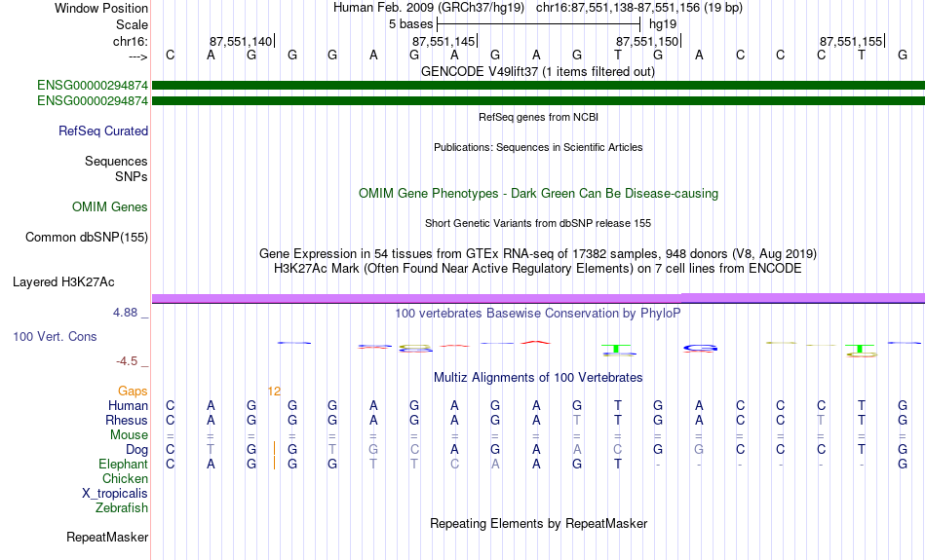Open the 100 Vert. Cons track label
The height and width of the screenshot is (560, 926).
(x=55, y=336)
